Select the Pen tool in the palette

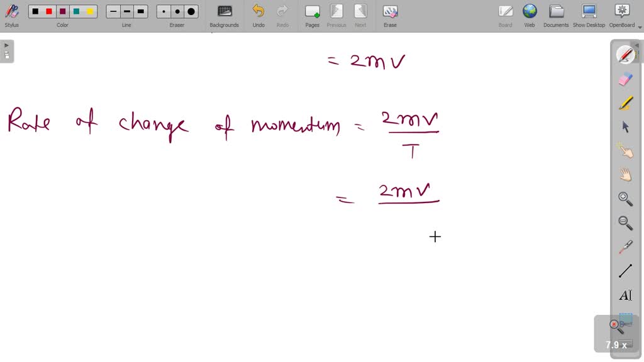pyautogui.click(x=625, y=55)
